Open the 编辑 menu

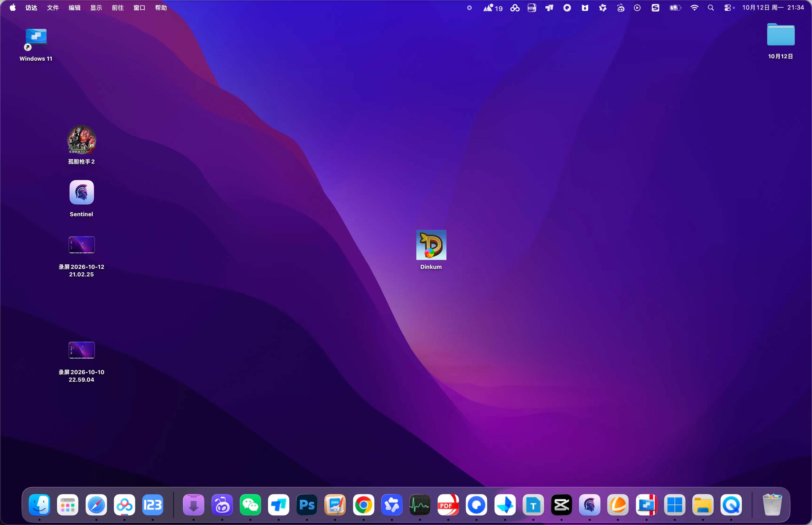pos(74,7)
